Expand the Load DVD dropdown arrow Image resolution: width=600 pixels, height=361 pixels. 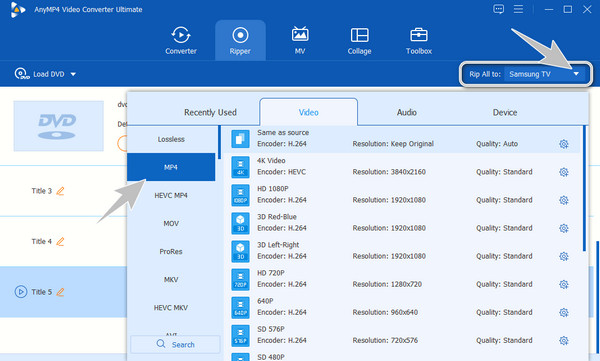pos(73,74)
